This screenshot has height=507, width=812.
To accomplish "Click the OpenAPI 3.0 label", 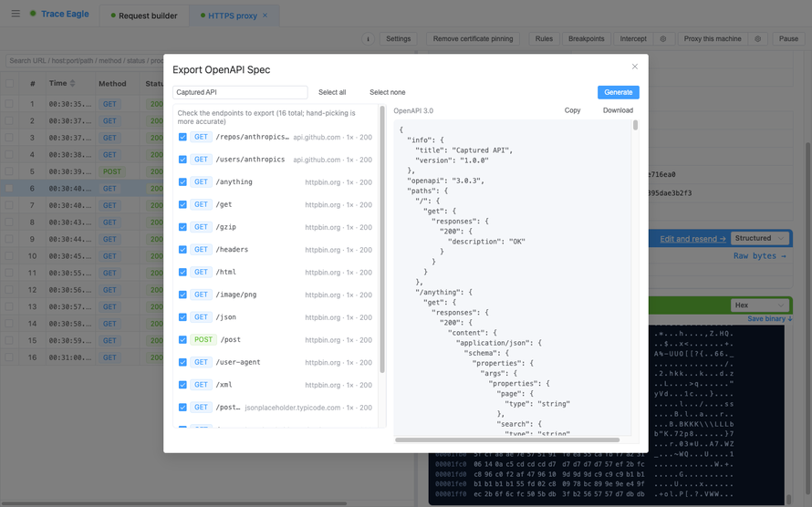I will (413, 110).
